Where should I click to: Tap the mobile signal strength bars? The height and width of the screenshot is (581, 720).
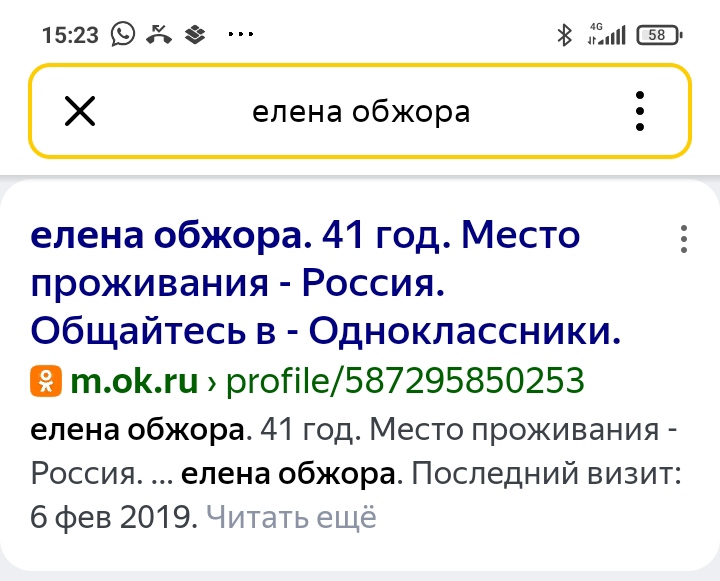[x=614, y=37]
